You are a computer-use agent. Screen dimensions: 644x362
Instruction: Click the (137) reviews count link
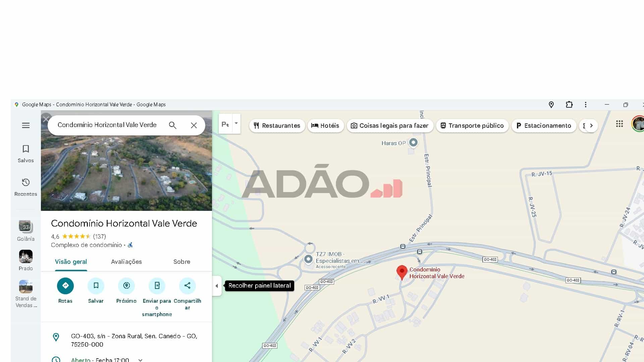click(99, 237)
